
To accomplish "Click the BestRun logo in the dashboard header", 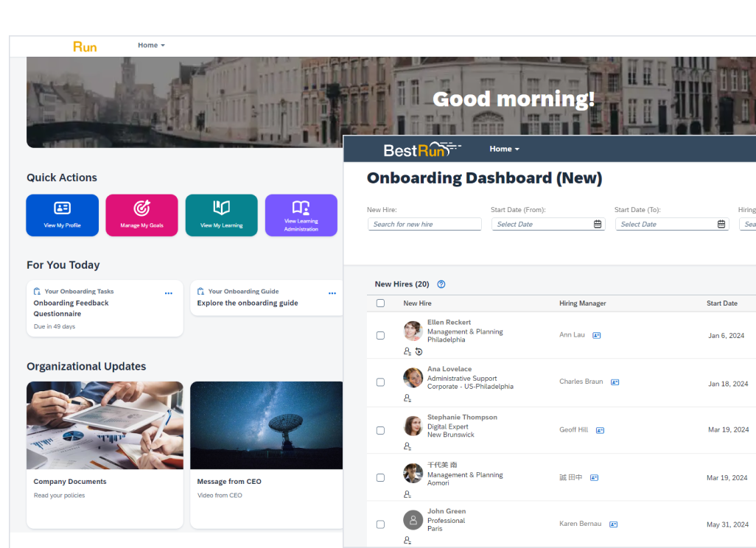I will click(422, 150).
